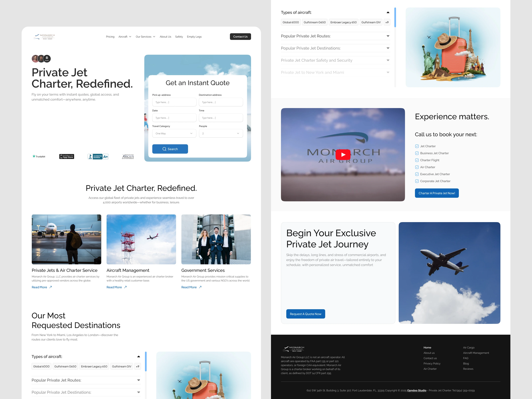Open the People count dropdown
Screen dimensions: 532x399
tap(221, 133)
